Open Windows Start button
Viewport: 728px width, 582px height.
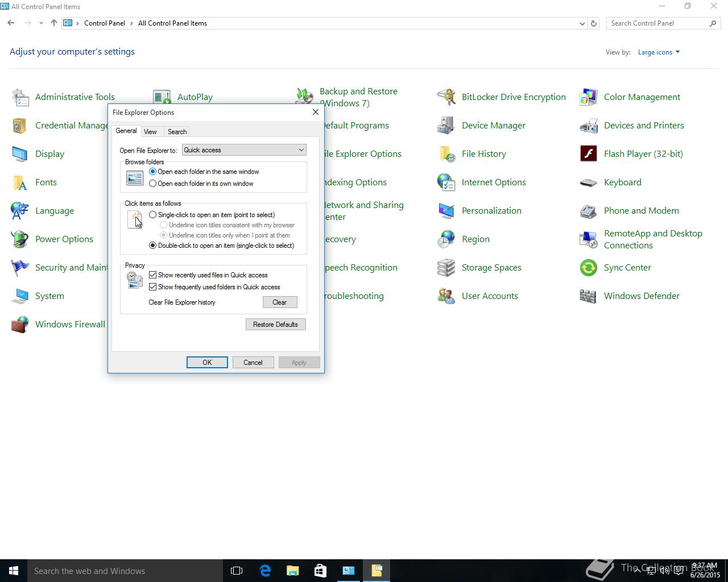click(14, 571)
